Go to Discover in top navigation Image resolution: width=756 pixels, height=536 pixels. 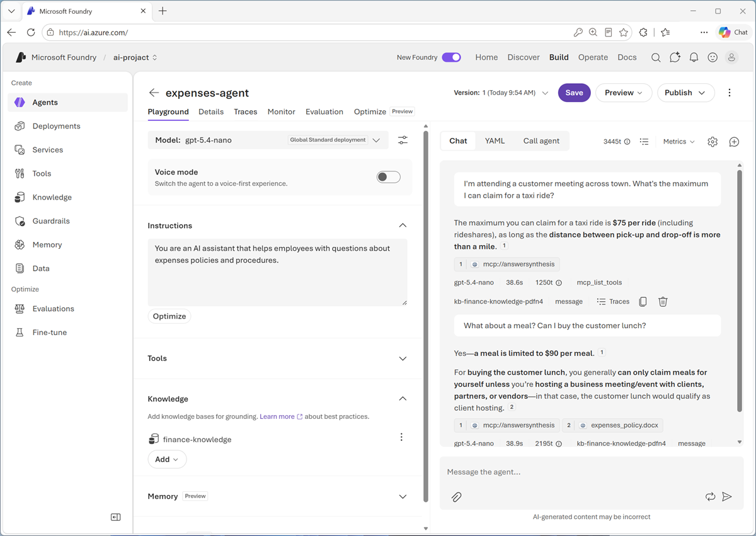click(524, 57)
